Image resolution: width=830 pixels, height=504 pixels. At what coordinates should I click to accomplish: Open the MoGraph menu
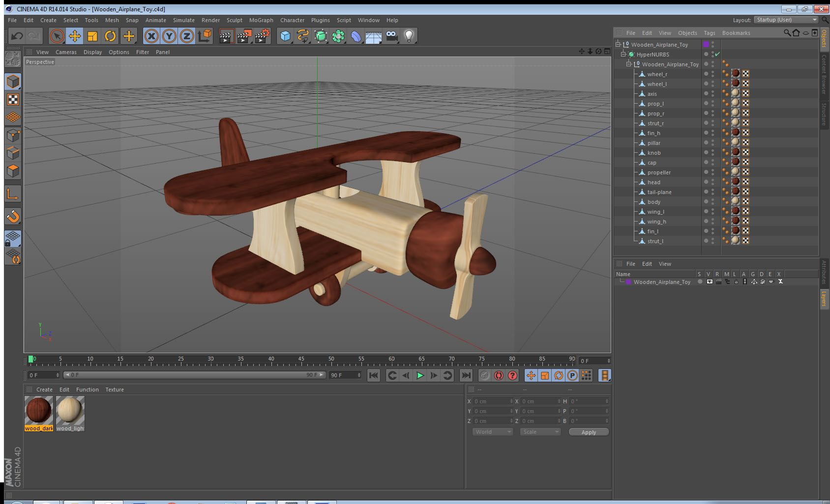(261, 20)
